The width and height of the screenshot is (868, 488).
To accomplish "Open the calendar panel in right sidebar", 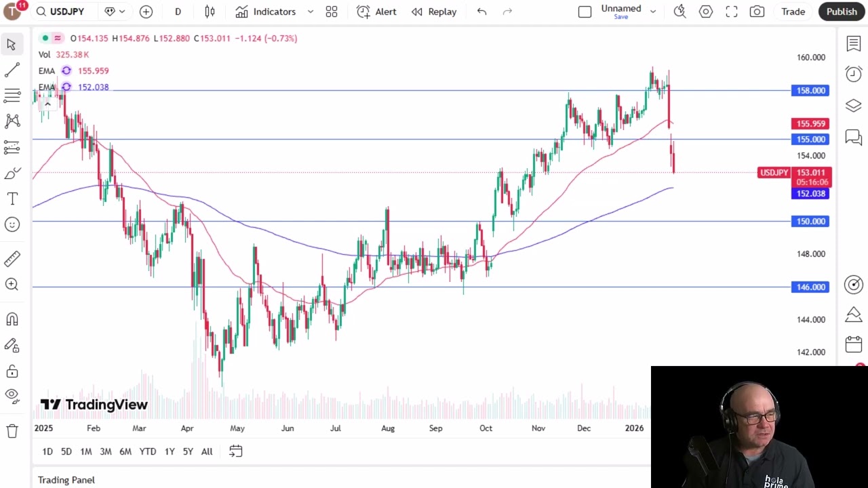I will [x=854, y=344].
